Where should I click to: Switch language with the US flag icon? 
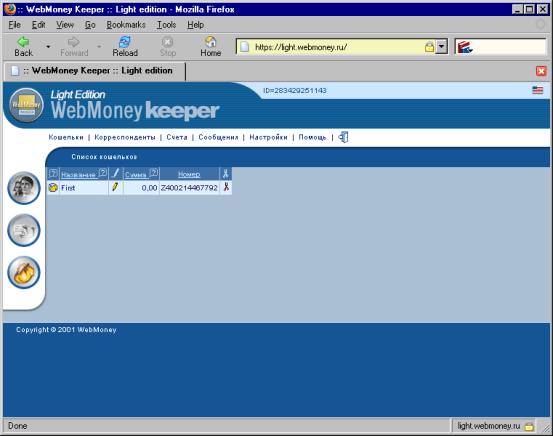pos(537,90)
